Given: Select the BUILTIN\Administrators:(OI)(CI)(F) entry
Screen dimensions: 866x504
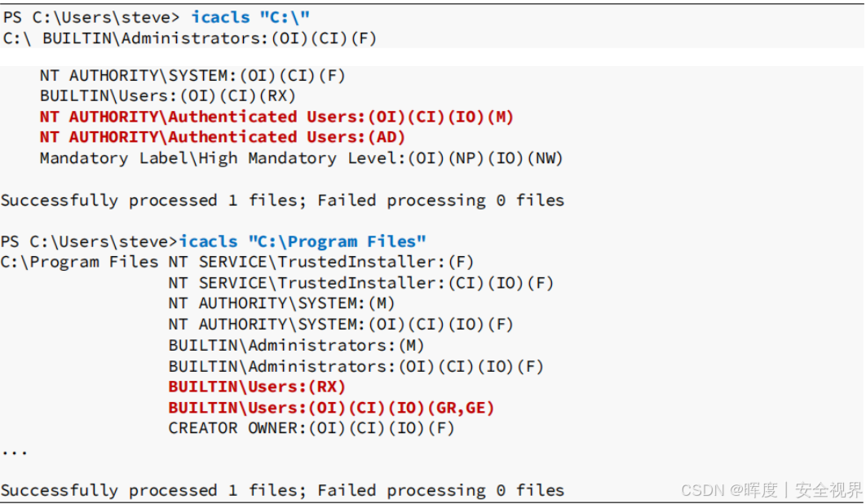Looking at the screenshot, I should [210, 38].
